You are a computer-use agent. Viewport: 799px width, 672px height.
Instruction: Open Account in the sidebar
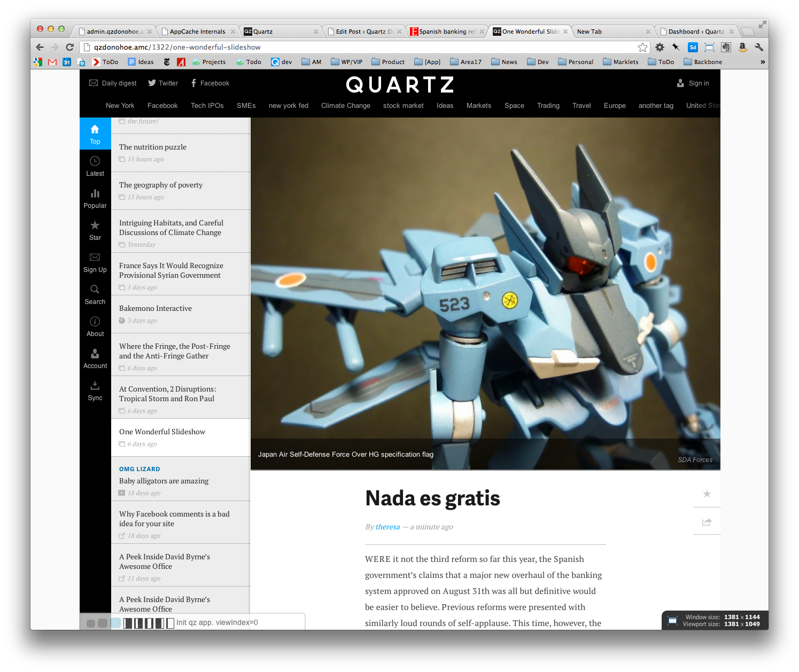95,358
